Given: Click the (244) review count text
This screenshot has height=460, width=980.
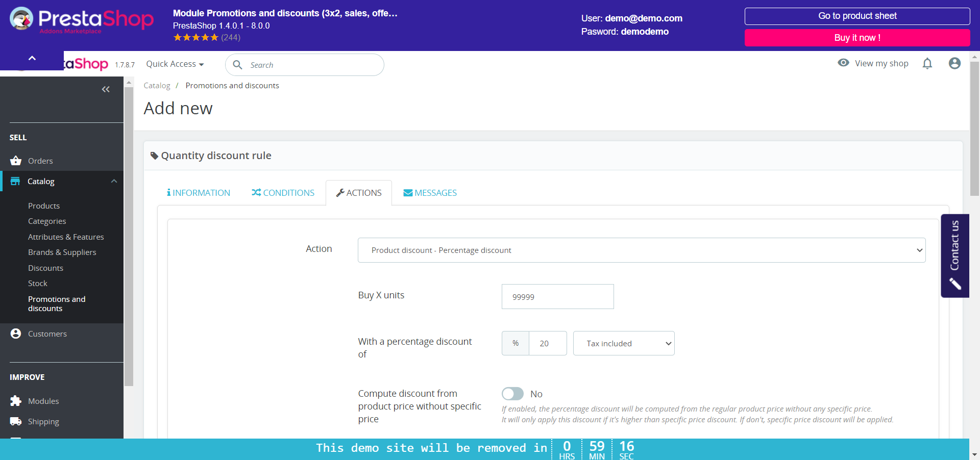Looking at the screenshot, I should [231, 37].
